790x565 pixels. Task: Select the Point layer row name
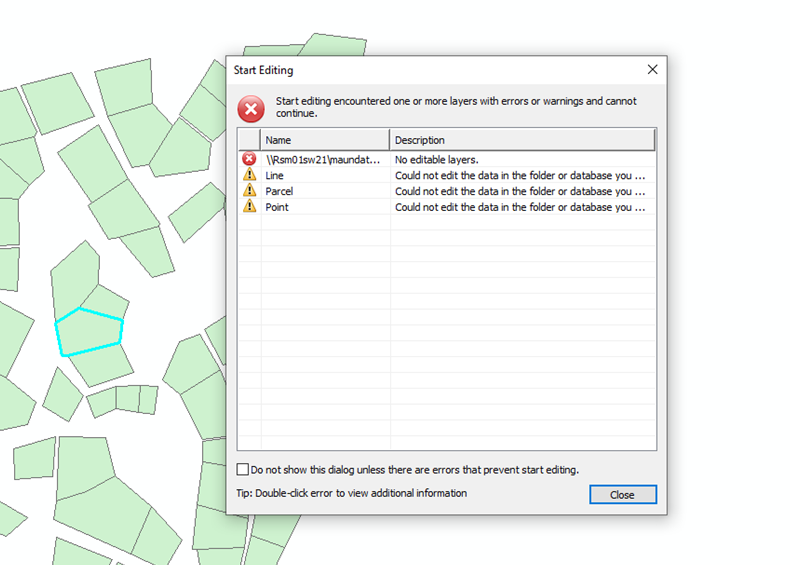pos(277,207)
